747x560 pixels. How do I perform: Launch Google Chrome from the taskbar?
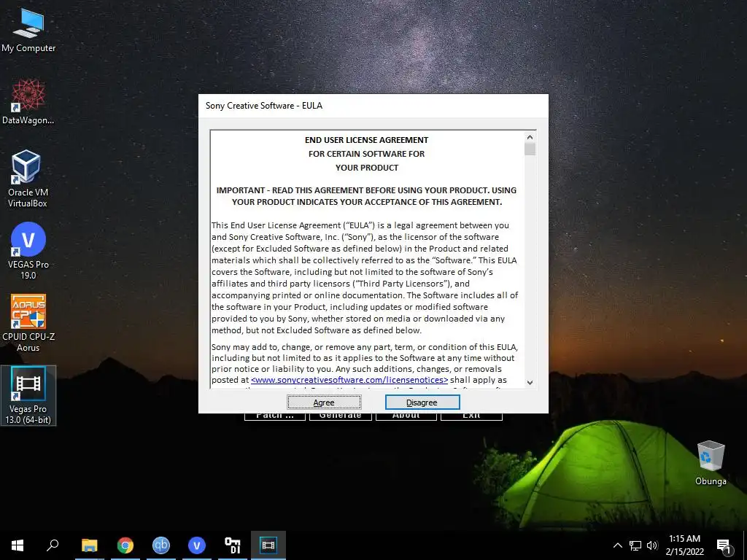point(125,545)
